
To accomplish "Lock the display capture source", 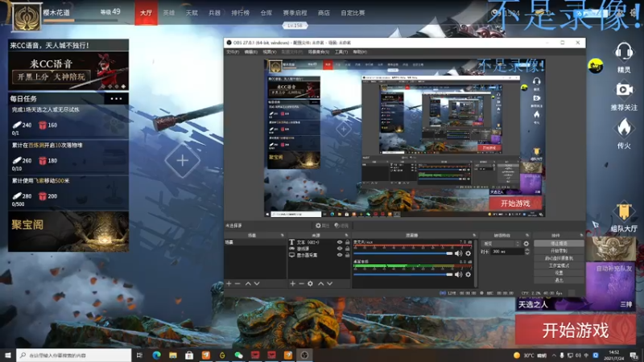I will 348,255.
